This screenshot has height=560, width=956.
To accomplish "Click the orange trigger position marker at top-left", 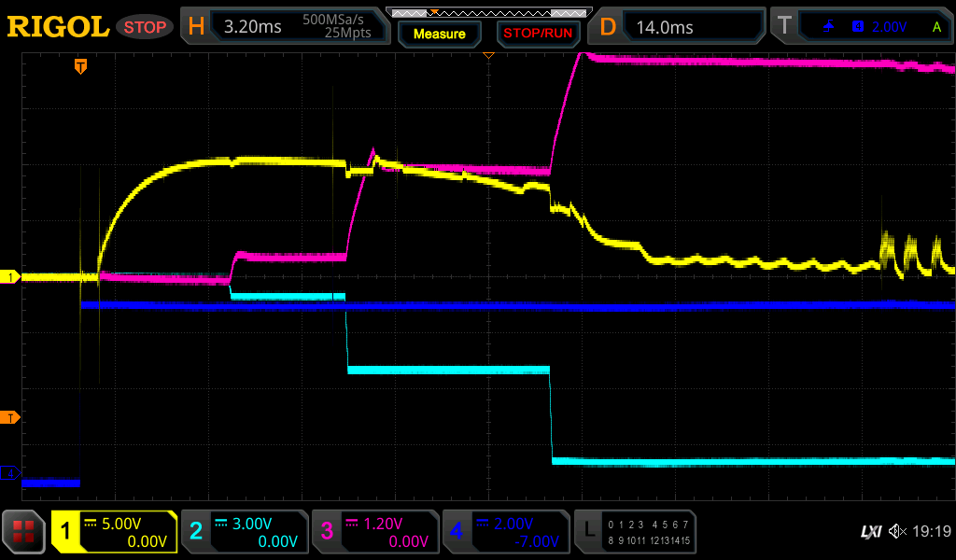I will tap(81, 66).
